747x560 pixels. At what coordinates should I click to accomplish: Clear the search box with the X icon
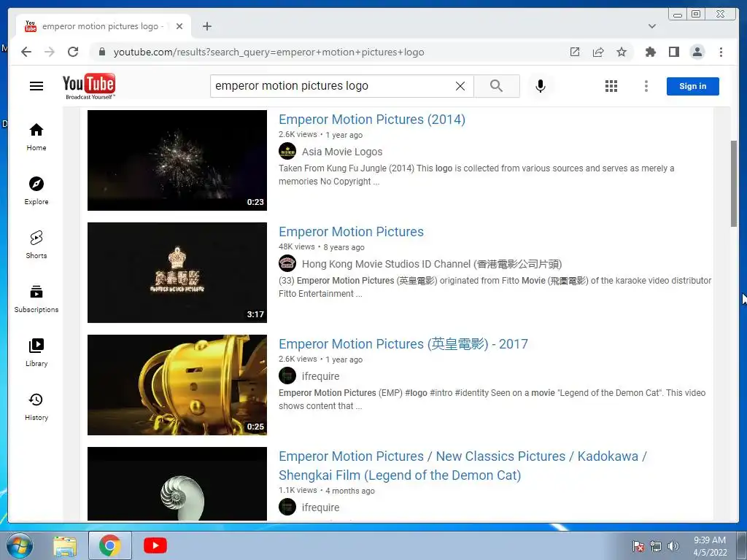tap(460, 86)
